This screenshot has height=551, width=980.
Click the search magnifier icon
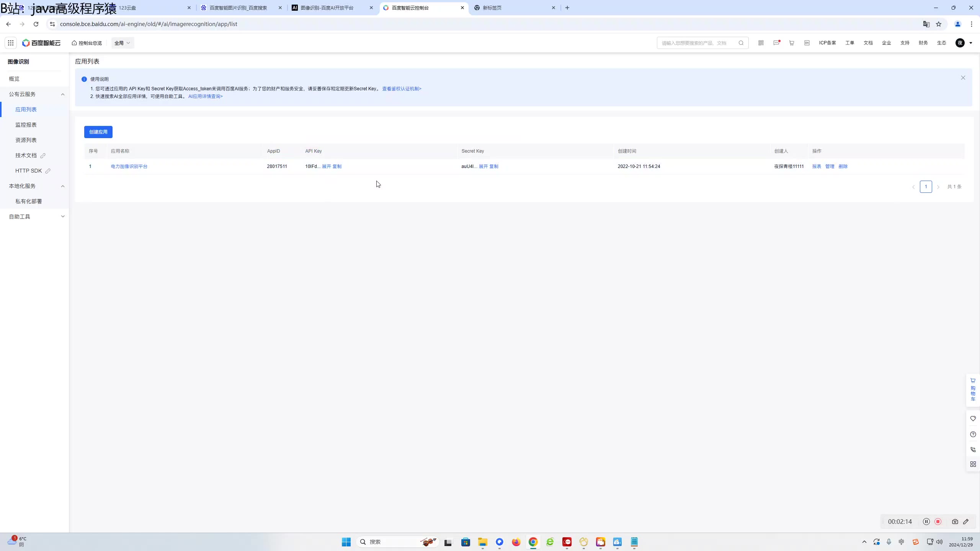[741, 43]
